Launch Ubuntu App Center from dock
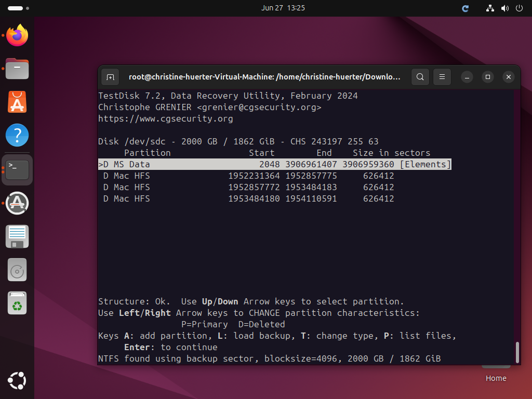This screenshot has width=532, height=399. (x=17, y=102)
